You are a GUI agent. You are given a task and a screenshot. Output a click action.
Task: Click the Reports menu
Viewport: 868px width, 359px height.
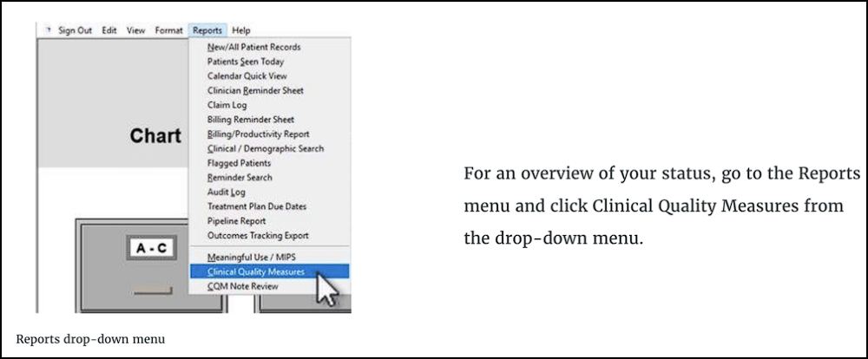click(207, 30)
